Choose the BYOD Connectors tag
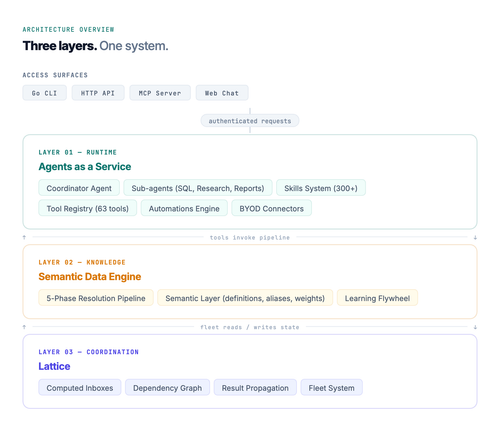Image resolution: width=500 pixels, height=439 pixels. [x=271, y=208]
